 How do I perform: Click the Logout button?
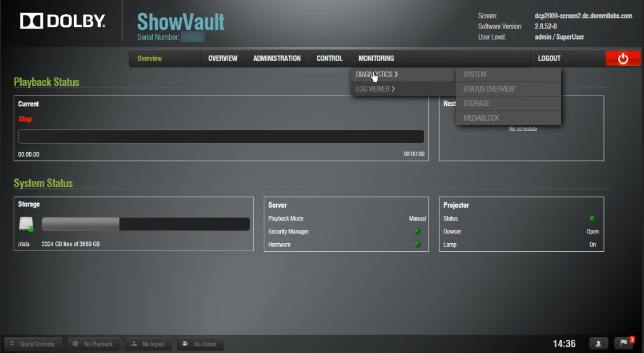(549, 58)
